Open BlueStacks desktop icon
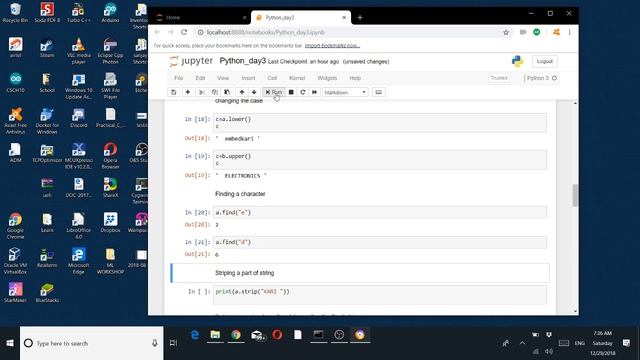640x360 pixels. point(47,293)
